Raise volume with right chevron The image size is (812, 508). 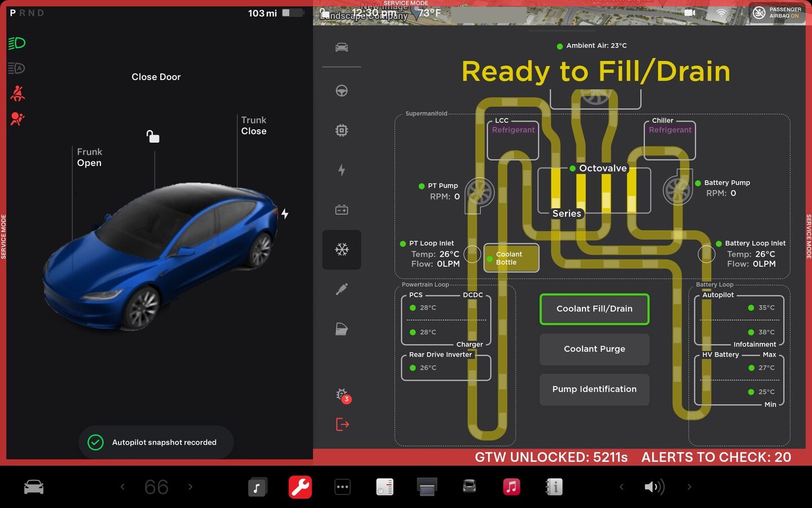689,487
